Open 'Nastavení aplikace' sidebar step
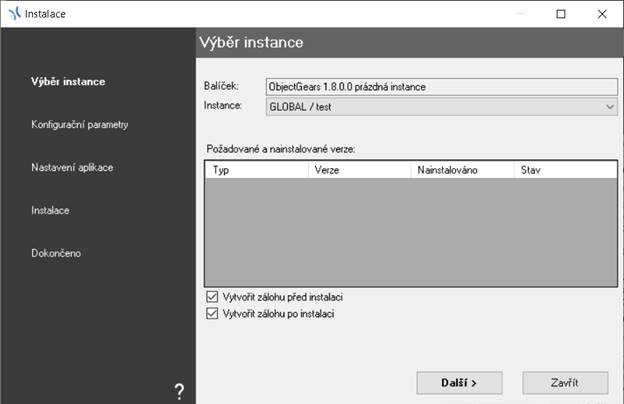Viewport: 624px width, 404px height. click(x=72, y=167)
